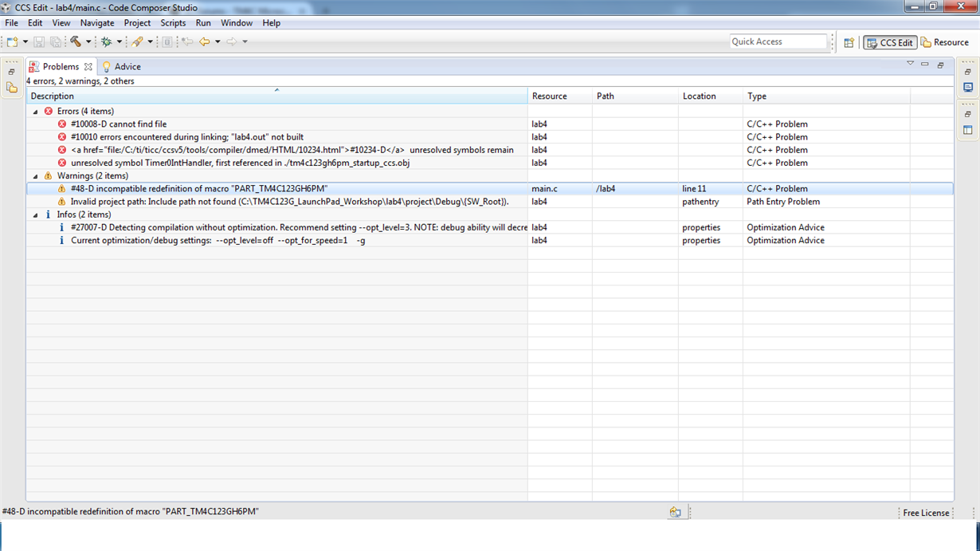Click the Save floppy disk icon

click(38, 41)
